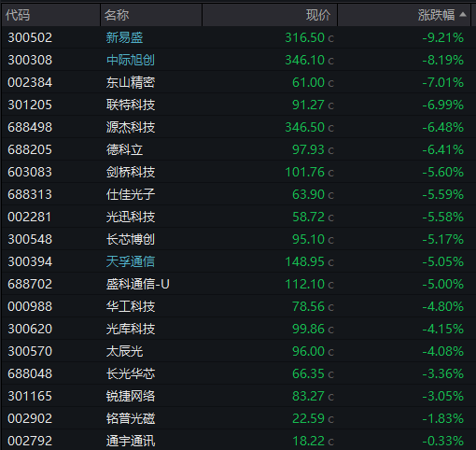476x450 pixels.
Task: Select the 仕佳光子 name cell
Action: 131,194
